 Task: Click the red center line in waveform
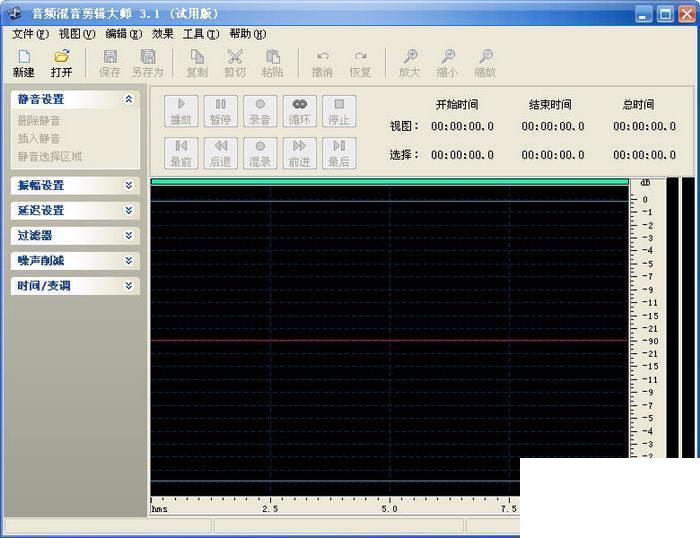(x=390, y=341)
